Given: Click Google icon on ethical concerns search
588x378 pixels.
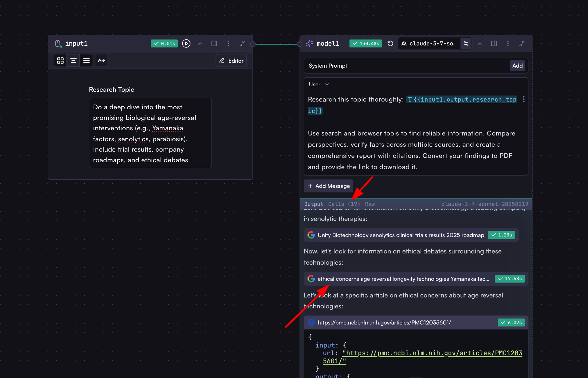Looking at the screenshot, I should coord(311,279).
